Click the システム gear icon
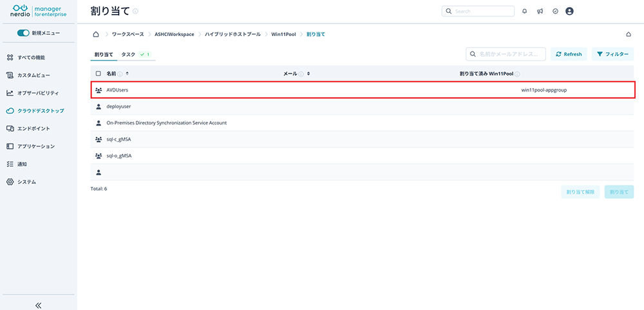The width and height of the screenshot is (644, 310). click(x=11, y=181)
